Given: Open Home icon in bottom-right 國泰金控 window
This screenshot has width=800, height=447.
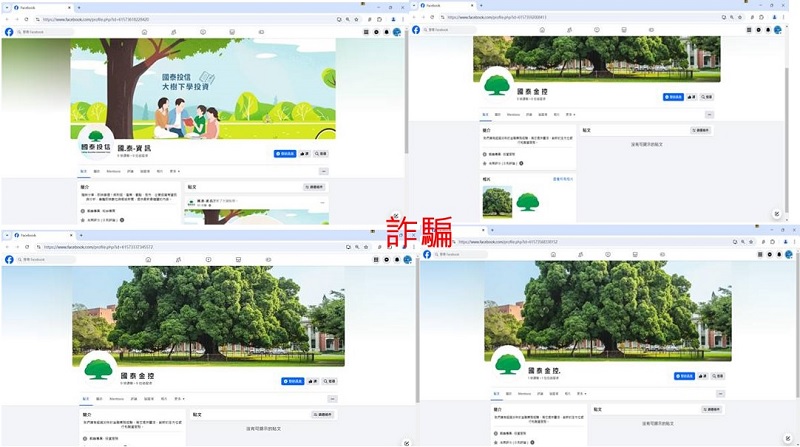Looking at the screenshot, I should pos(553,254).
